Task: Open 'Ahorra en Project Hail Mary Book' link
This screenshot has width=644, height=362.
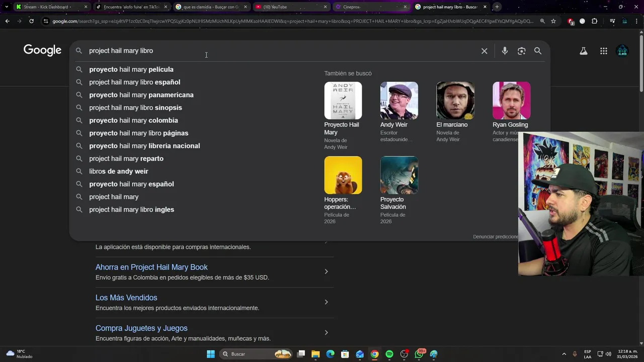Action: [151, 267]
